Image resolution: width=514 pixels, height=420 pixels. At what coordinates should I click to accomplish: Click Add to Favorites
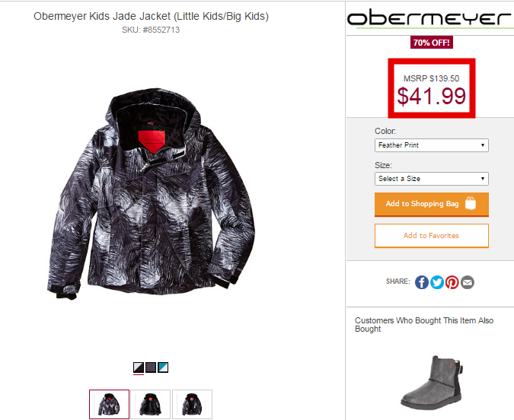(x=432, y=236)
